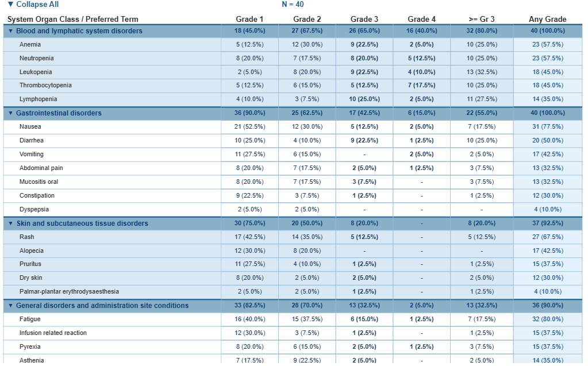Click Fatigue Grade 1 cell 16 (40.0%)
Image resolution: width=588 pixels, height=366 pixels.
[x=249, y=319]
